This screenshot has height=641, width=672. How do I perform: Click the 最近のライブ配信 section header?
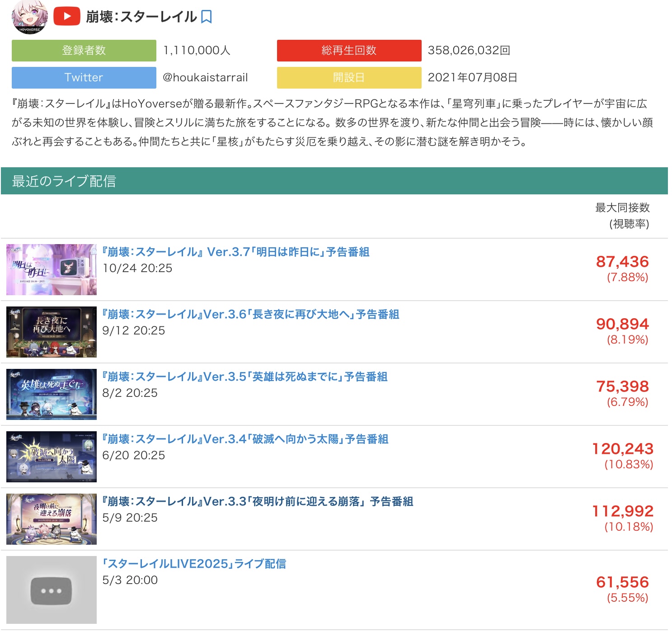click(x=334, y=181)
